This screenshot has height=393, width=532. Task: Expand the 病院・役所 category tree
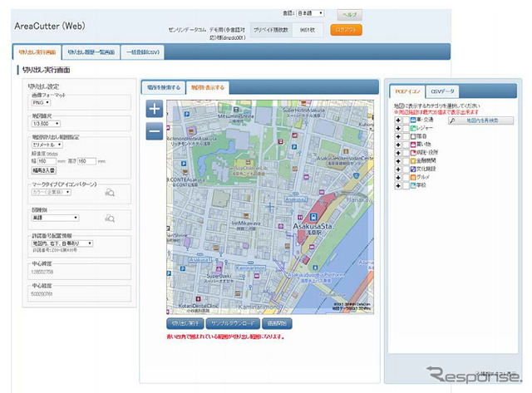click(x=398, y=153)
